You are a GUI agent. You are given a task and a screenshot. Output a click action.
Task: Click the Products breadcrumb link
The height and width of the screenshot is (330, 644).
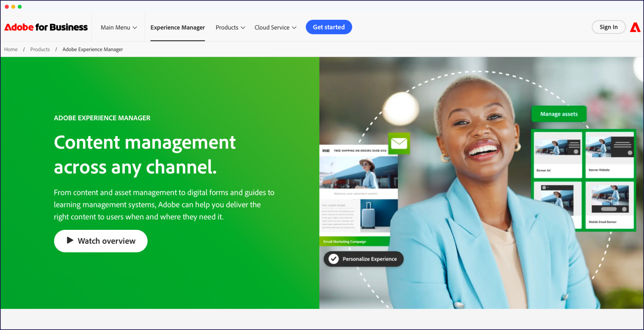coord(40,49)
